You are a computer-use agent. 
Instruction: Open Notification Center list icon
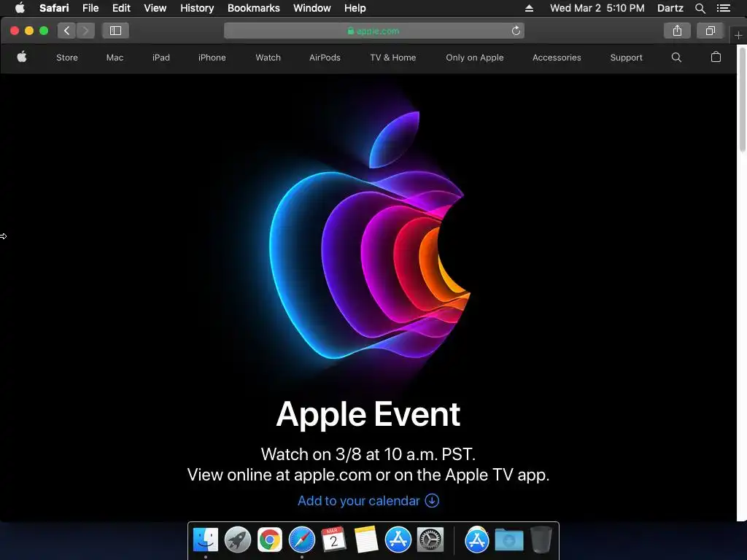coord(723,8)
